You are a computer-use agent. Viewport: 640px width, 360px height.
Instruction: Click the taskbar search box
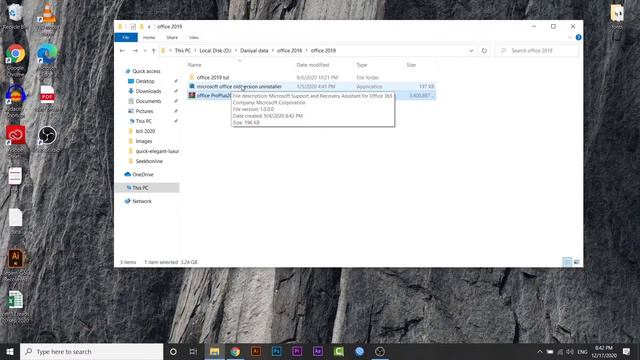click(x=91, y=351)
